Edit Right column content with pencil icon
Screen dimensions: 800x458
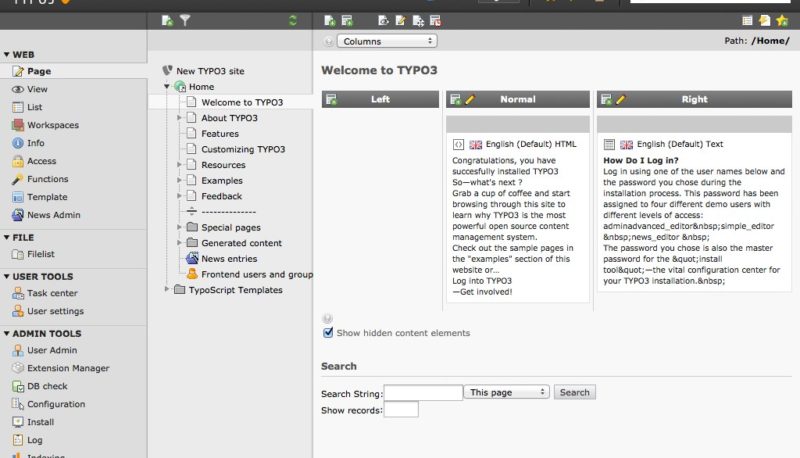pos(620,99)
